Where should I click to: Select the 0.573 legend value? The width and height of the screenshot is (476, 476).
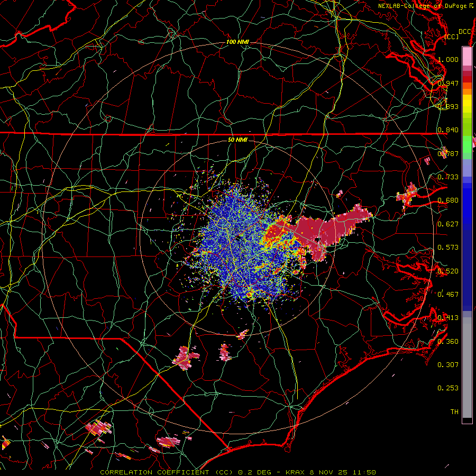[x=448, y=248]
